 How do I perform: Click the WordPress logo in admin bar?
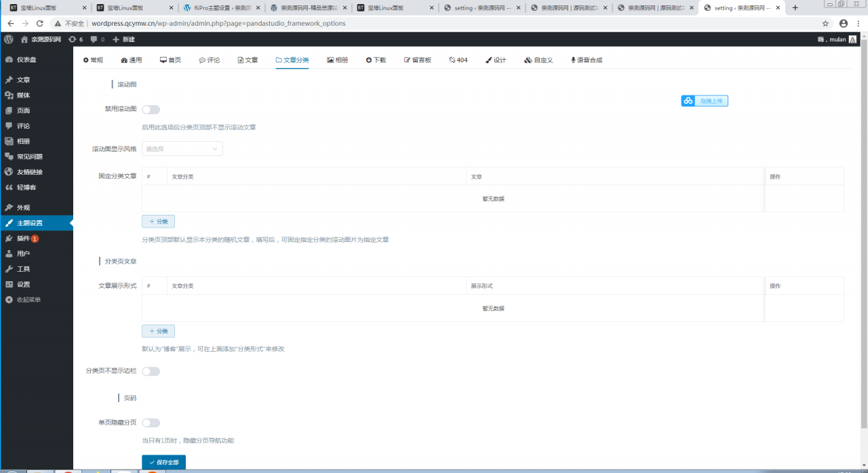point(8,39)
